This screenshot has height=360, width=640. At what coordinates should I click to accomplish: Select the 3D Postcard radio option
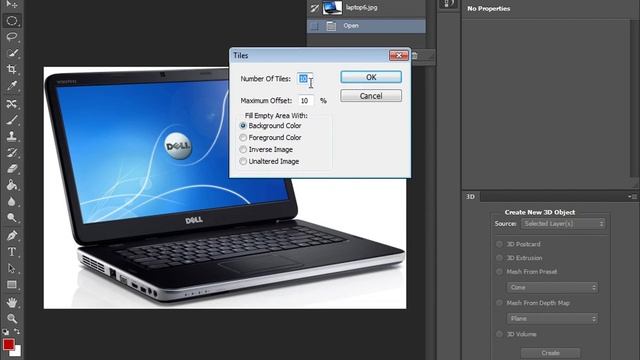point(499,244)
